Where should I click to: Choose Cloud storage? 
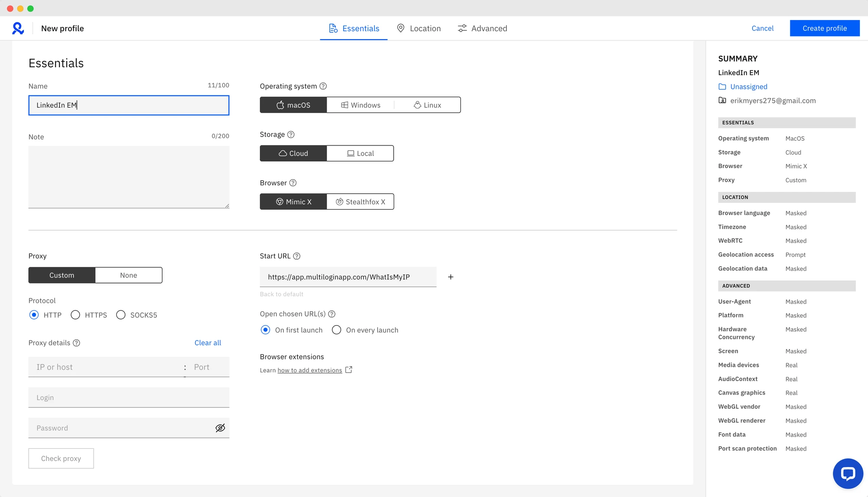(x=293, y=153)
